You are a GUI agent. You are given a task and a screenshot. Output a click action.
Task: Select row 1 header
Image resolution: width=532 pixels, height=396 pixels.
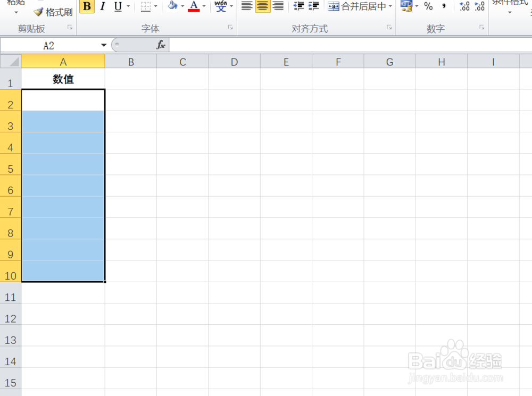click(x=11, y=79)
